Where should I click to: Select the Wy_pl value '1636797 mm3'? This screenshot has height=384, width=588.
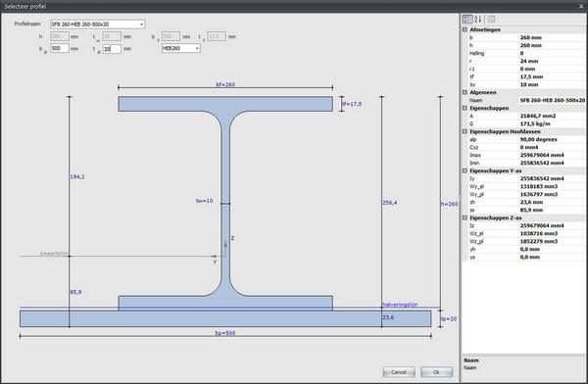pyautogui.click(x=539, y=194)
